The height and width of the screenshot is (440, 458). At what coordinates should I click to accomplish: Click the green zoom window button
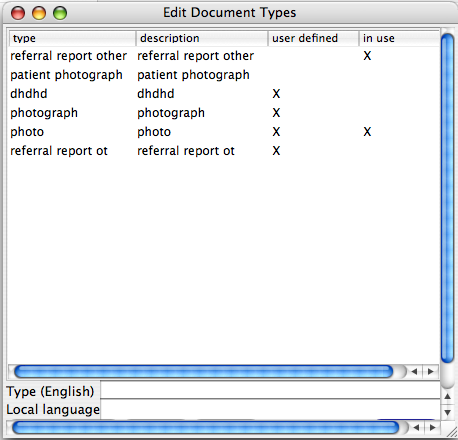click(60, 13)
